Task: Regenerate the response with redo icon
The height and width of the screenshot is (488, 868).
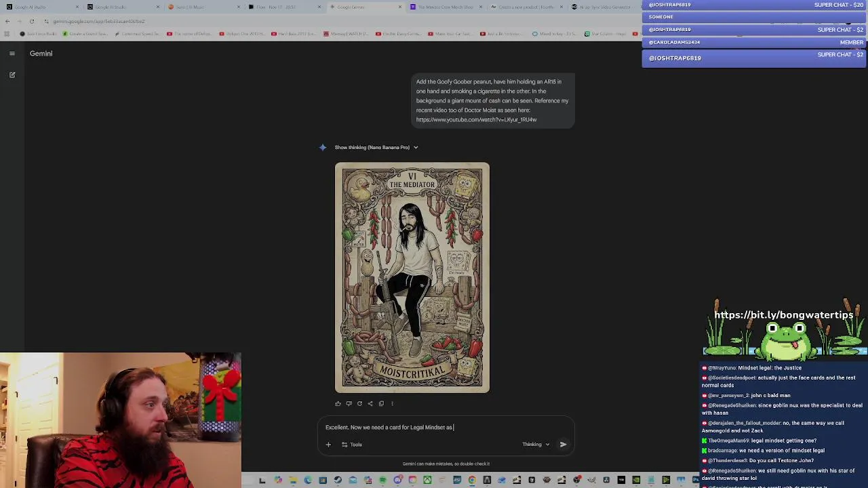Action: [359, 404]
